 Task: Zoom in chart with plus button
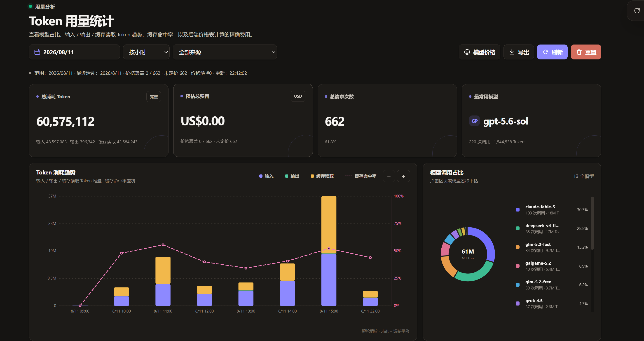tap(403, 176)
